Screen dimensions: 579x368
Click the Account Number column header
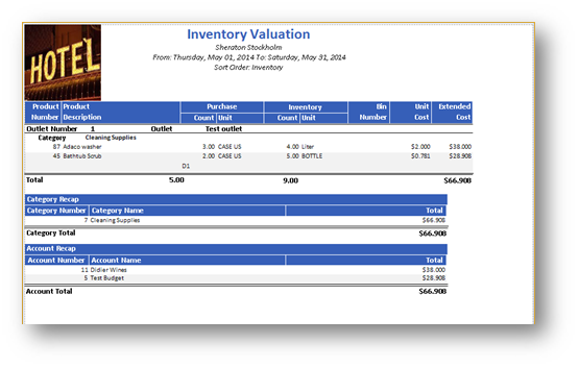point(56,260)
